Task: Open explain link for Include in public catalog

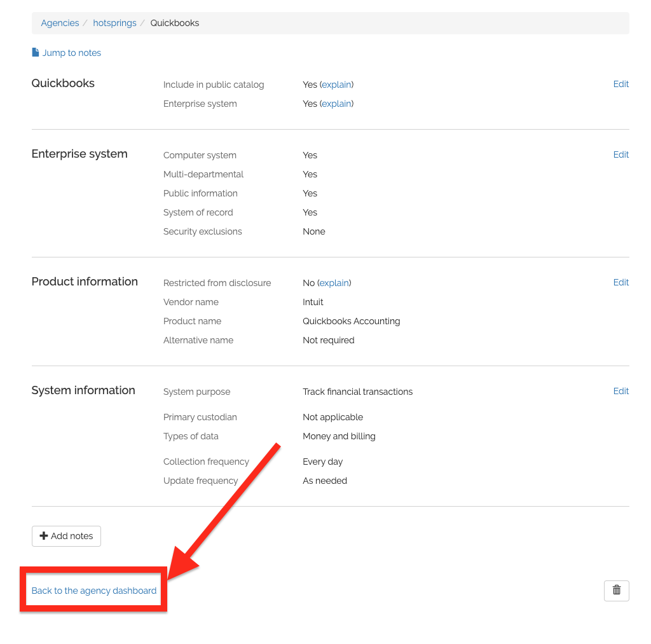Action: [336, 85]
